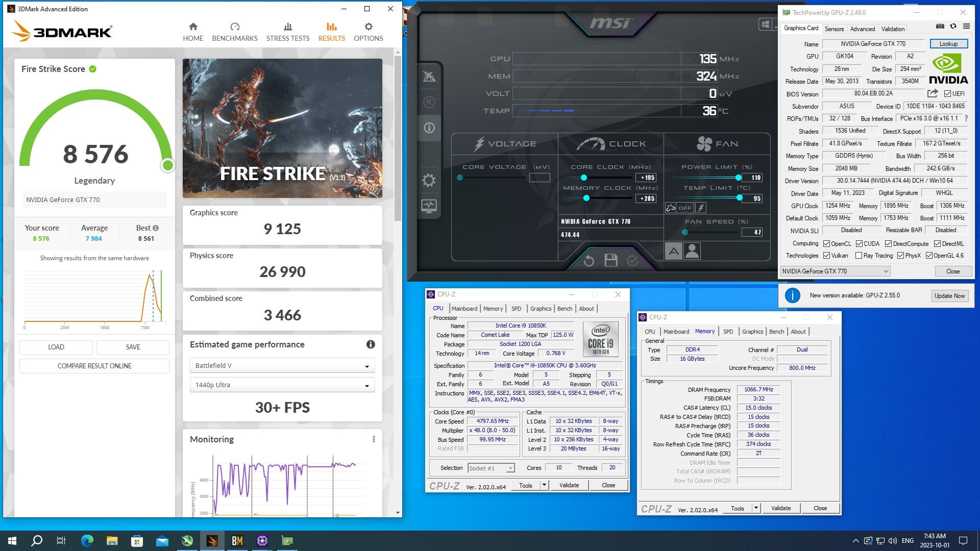Expand Tools dropdown arrow in CPU-Z CPU window
The height and width of the screenshot is (551, 980).
pyautogui.click(x=544, y=485)
